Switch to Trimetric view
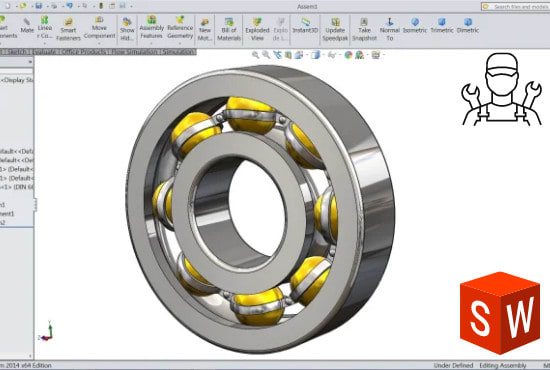This screenshot has width=550, height=370. tap(442, 26)
